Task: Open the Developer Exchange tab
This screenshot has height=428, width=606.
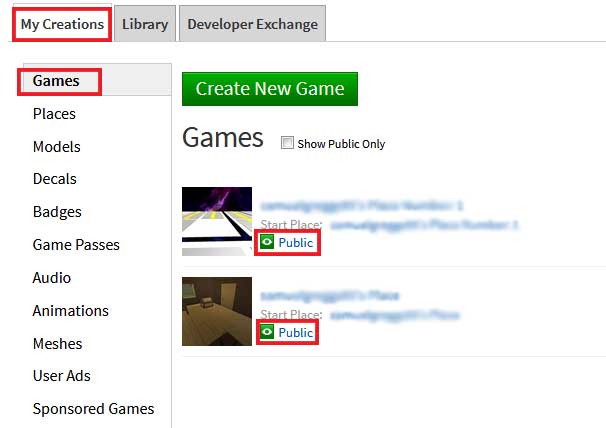Action: (252, 24)
